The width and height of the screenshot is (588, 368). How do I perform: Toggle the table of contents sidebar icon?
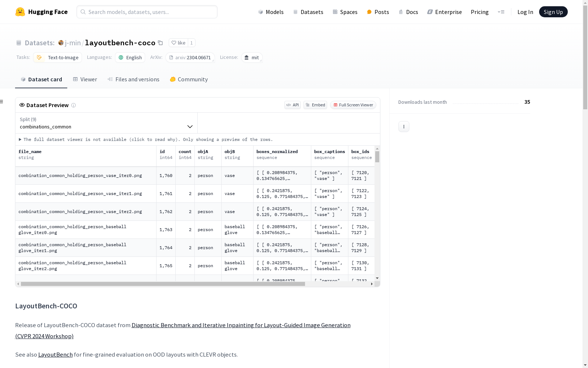point(2,102)
